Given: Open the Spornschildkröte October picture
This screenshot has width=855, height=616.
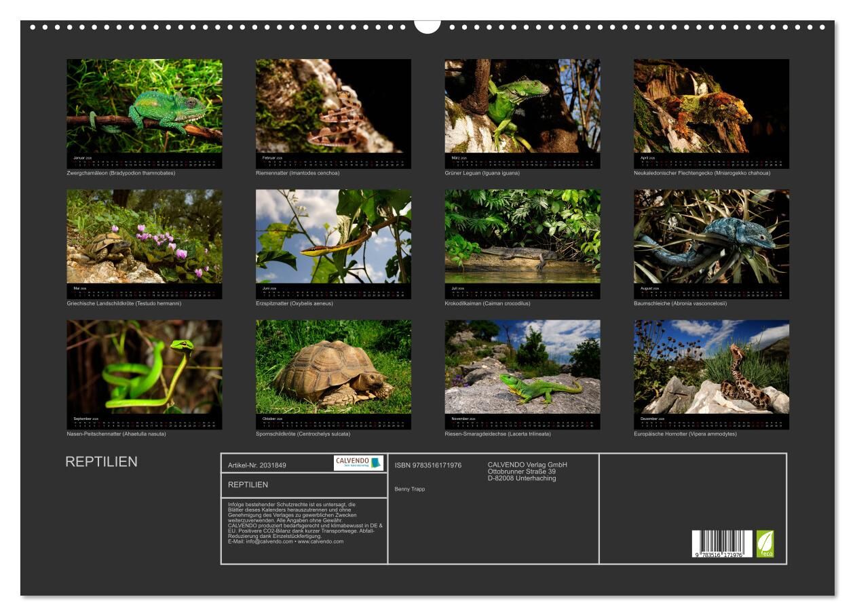Looking at the screenshot, I should [x=333, y=367].
